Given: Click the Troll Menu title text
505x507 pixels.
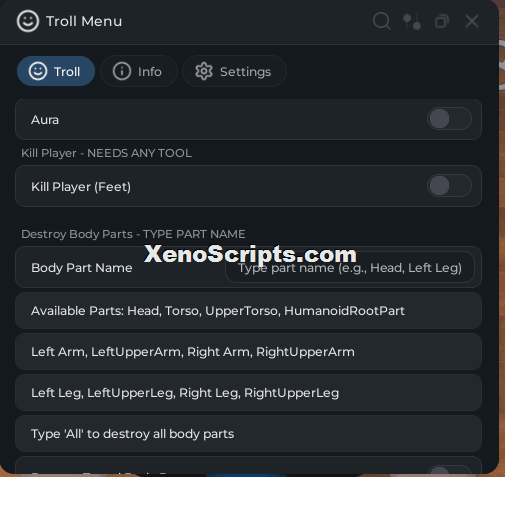Looking at the screenshot, I should point(84,21).
